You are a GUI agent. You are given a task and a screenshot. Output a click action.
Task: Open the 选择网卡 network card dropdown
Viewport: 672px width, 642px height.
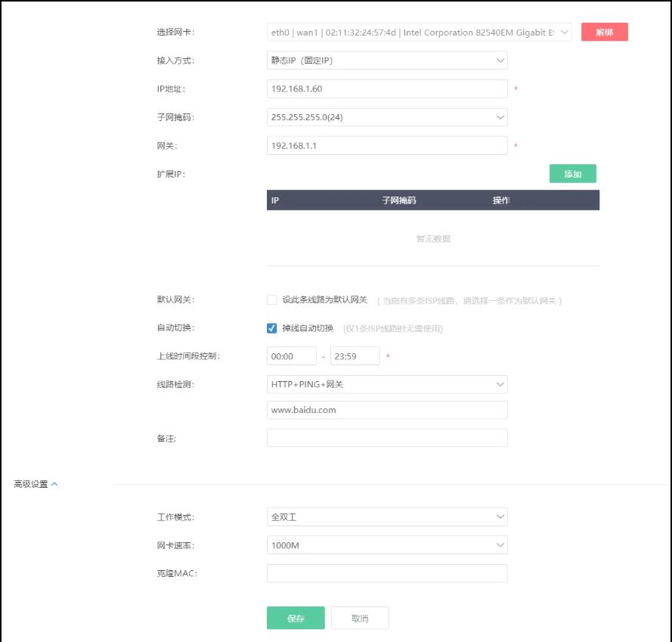[x=419, y=32]
